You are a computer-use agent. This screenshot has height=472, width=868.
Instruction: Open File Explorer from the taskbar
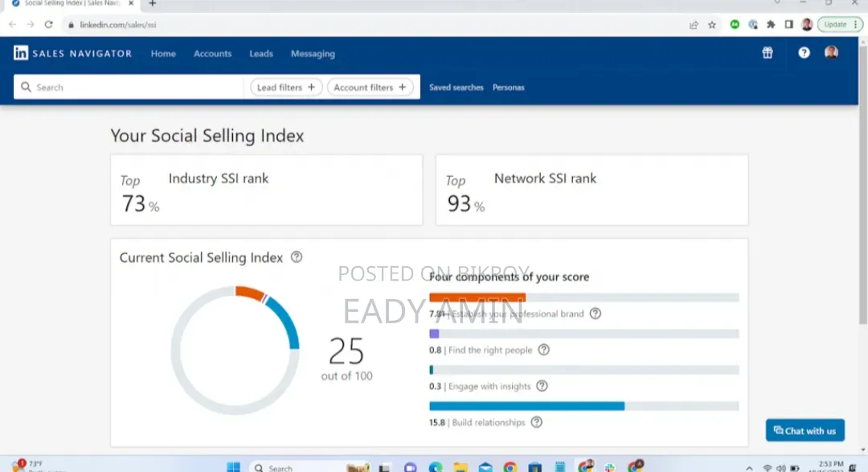point(461,467)
